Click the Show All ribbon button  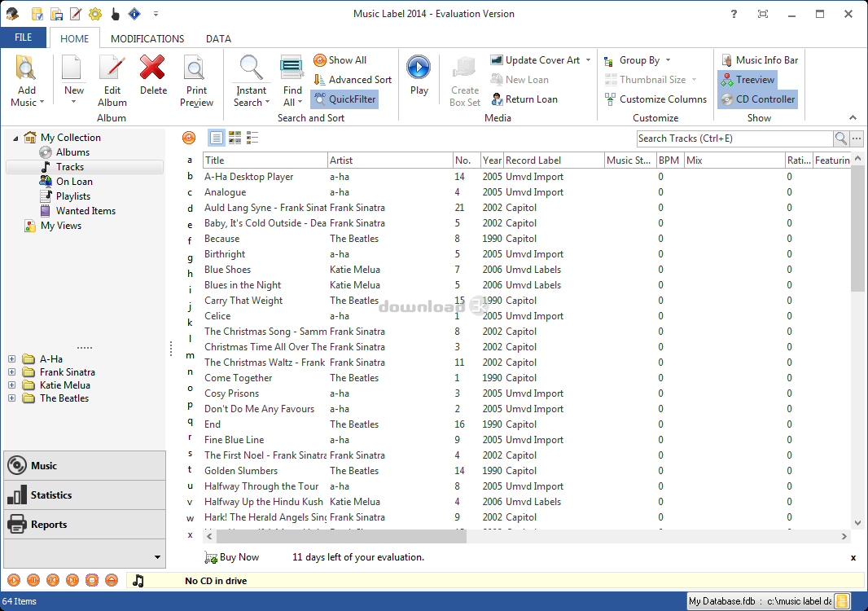pyautogui.click(x=340, y=59)
